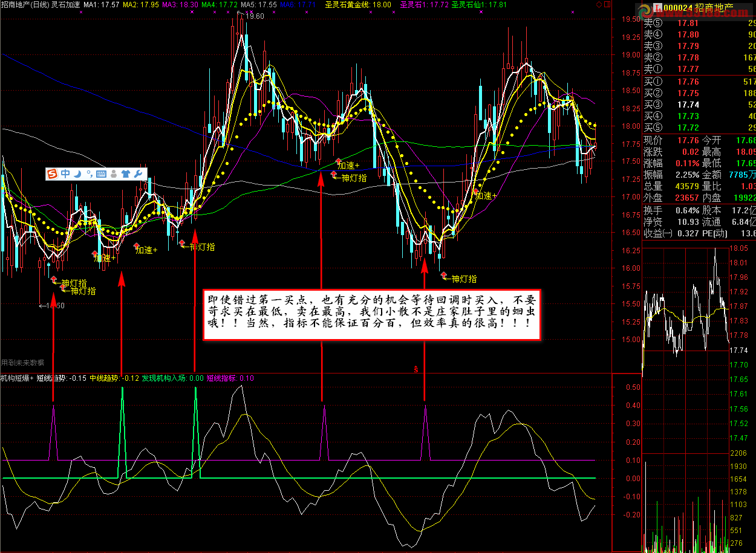The image size is (756, 553).
Task: Click the 中线趋势: -0.12 label
Action: (x=114, y=378)
